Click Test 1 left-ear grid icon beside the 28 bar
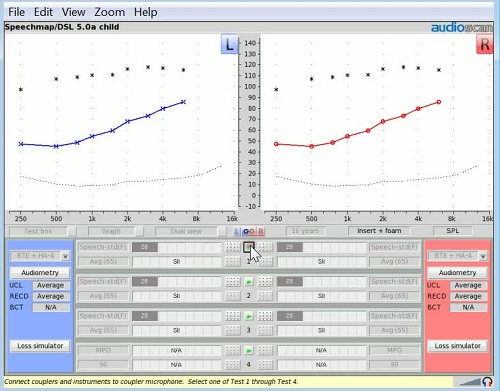The image size is (500, 391). (233, 247)
